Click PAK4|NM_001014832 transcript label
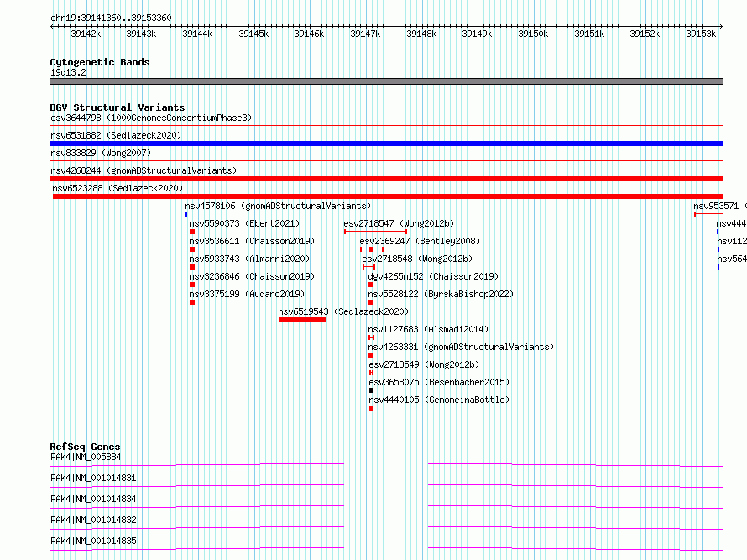 [93, 520]
